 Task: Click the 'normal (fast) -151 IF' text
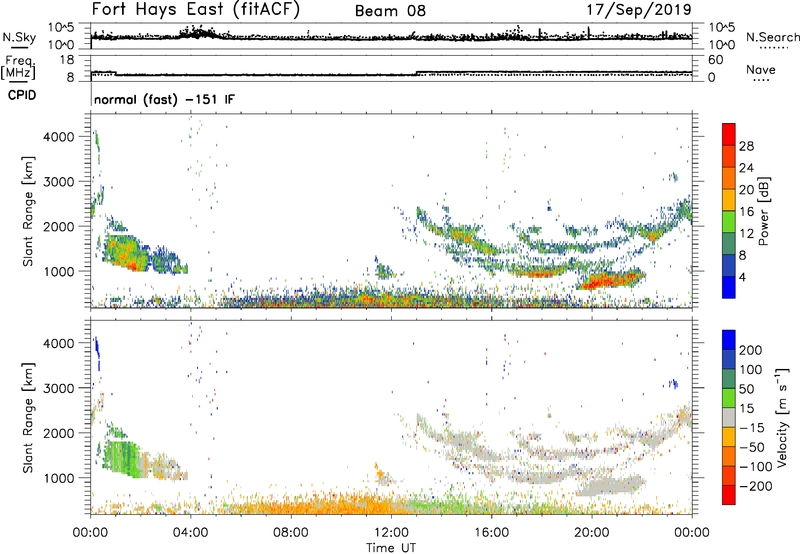164,99
